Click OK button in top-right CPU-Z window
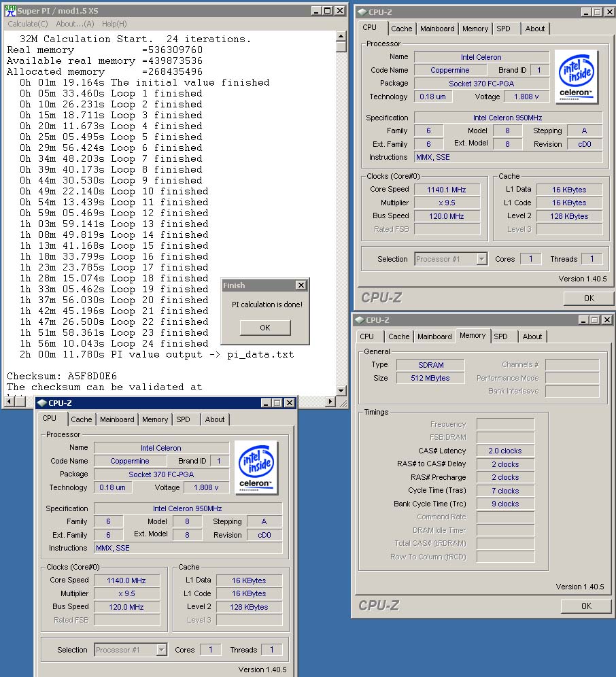The width and height of the screenshot is (616, 677). [x=589, y=298]
